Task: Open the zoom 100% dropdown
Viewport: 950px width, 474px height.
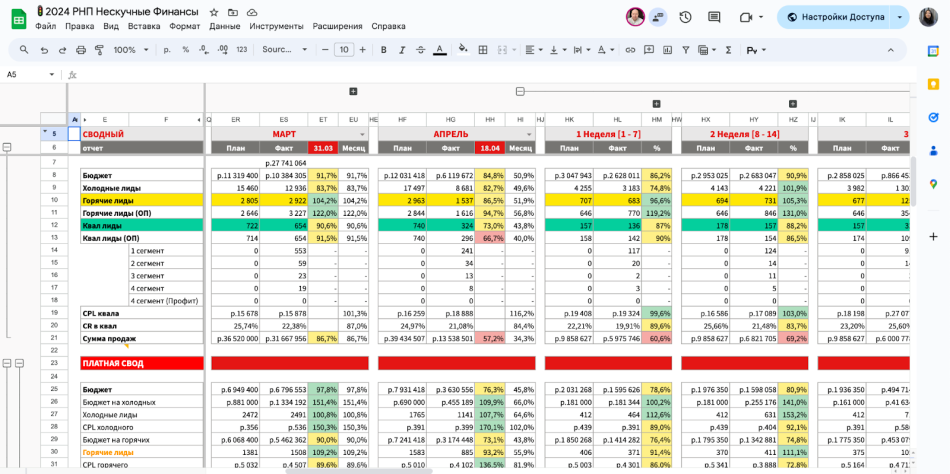Action: tap(130, 50)
